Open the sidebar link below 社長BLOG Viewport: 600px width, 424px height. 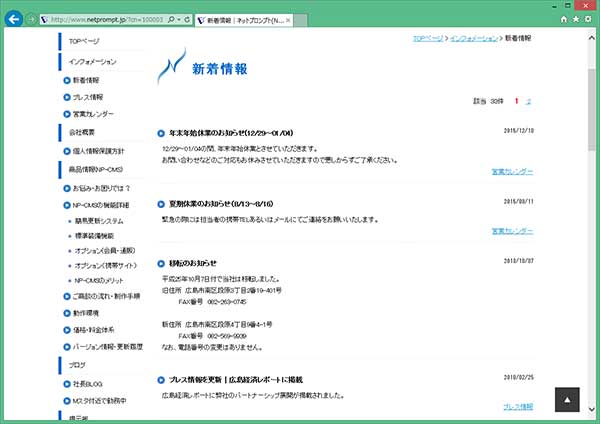click(x=99, y=401)
